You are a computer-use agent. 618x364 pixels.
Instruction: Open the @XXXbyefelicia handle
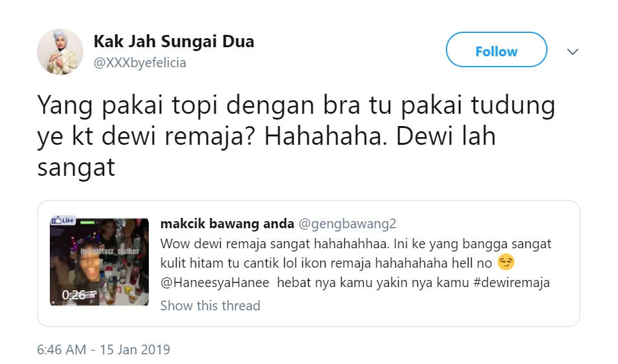[x=140, y=63]
